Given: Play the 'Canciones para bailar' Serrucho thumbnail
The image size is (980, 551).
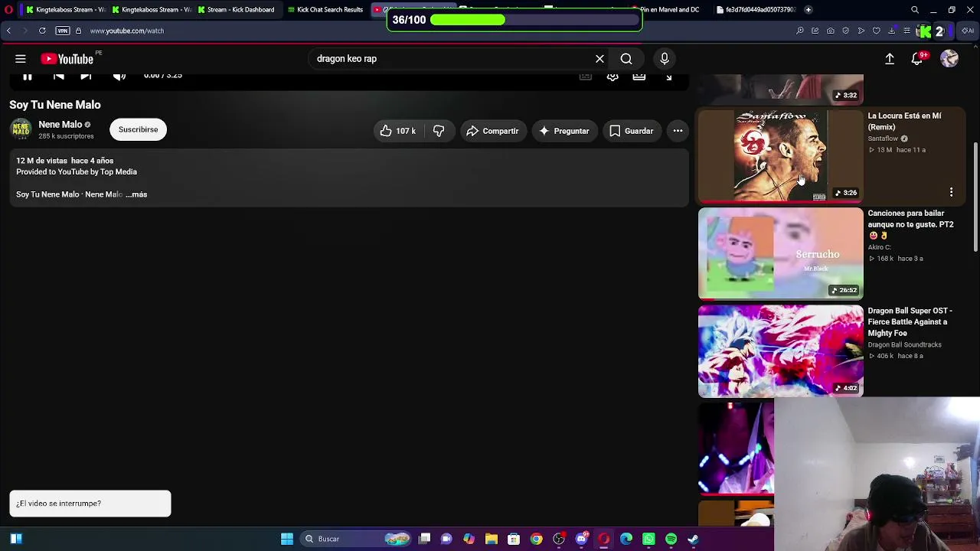Looking at the screenshot, I should [780, 253].
